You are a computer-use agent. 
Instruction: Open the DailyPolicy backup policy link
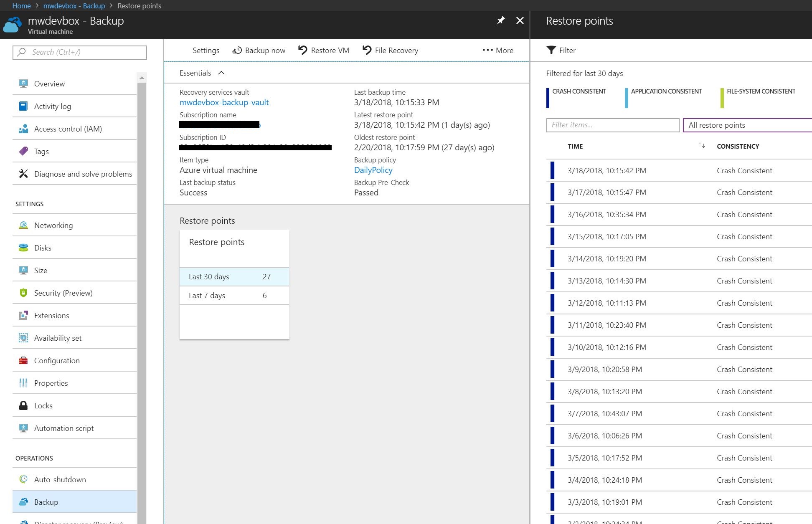(373, 170)
